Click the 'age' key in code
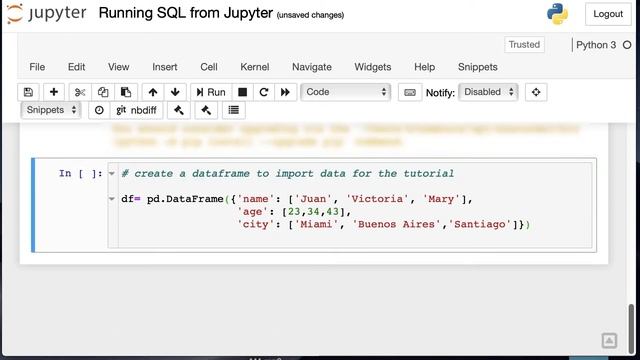 pyautogui.click(x=253, y=212)
